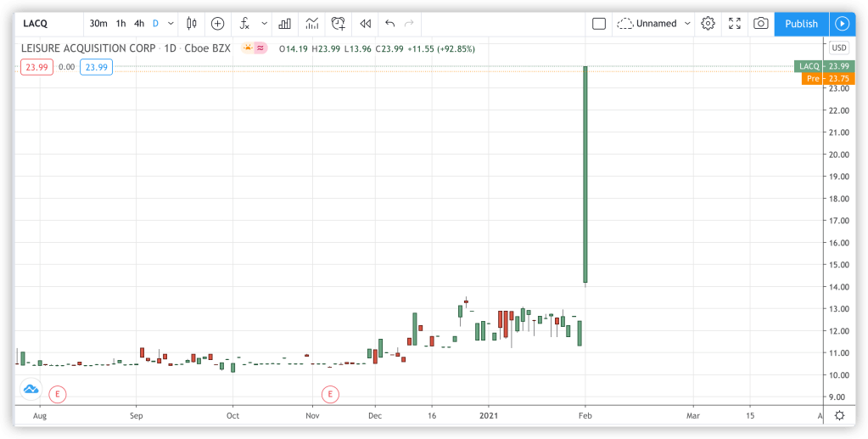Take a chart snapshot with camera icon

761,24
